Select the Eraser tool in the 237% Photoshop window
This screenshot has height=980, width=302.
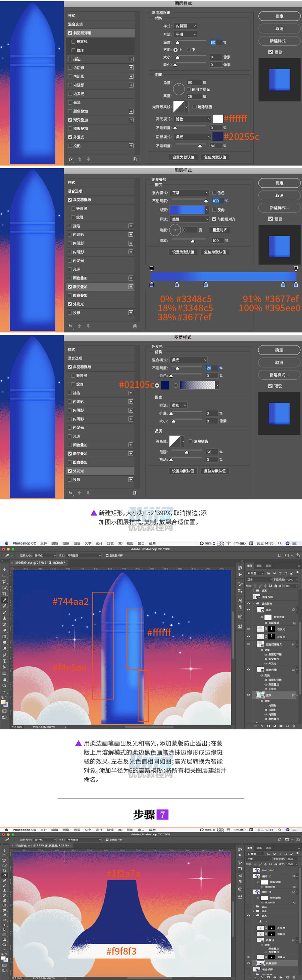(5, 631)
